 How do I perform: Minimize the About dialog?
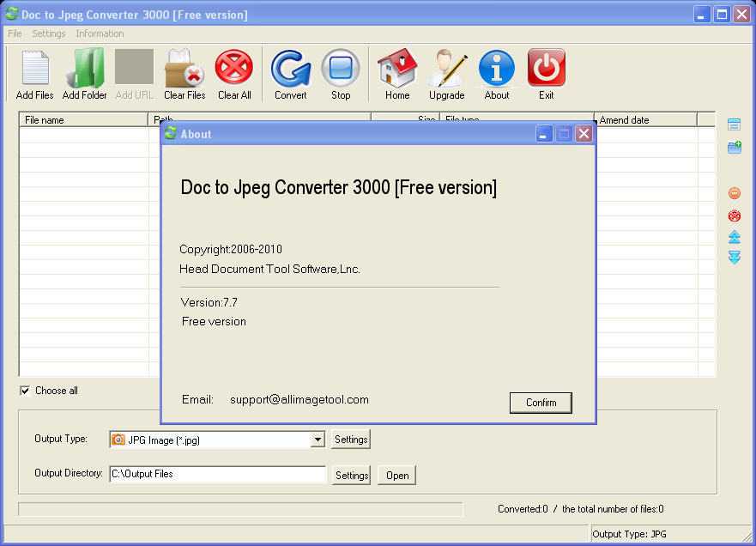point(543,134)
